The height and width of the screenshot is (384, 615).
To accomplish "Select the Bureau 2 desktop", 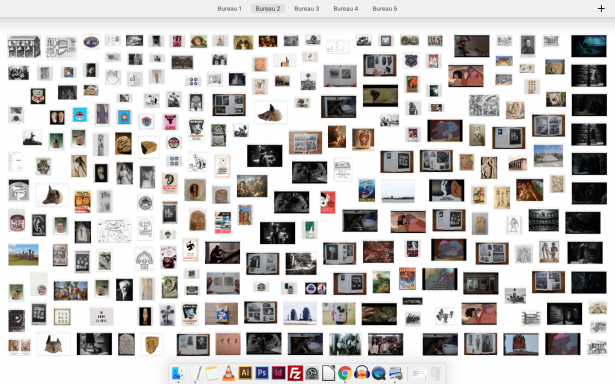I will coord(268,9).
